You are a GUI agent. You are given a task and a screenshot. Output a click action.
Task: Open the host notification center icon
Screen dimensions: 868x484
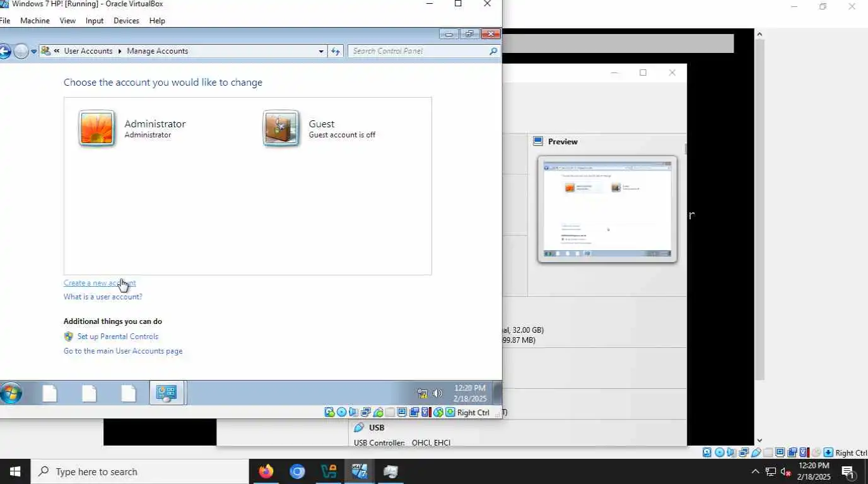pos(848,471)
